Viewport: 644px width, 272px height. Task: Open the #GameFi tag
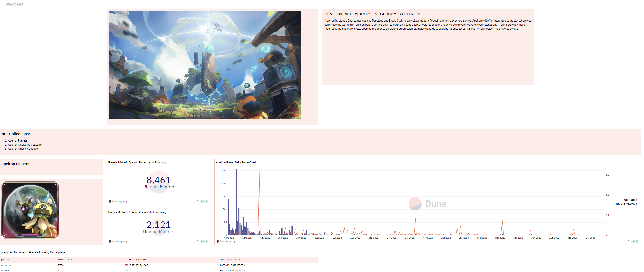(x=11, y=4)
